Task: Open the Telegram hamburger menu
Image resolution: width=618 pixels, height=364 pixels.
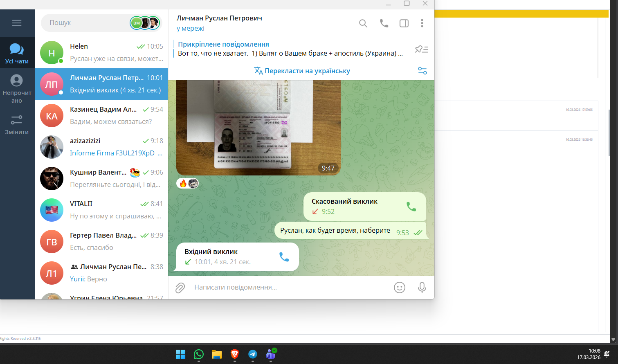Action: tap(17, 23)
